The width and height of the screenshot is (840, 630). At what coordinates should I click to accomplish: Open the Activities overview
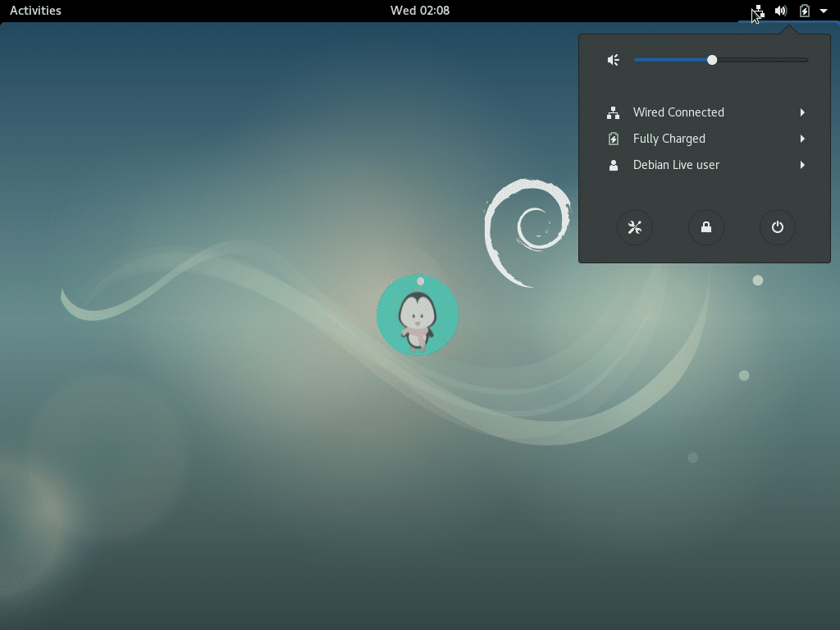pos(34,11)
